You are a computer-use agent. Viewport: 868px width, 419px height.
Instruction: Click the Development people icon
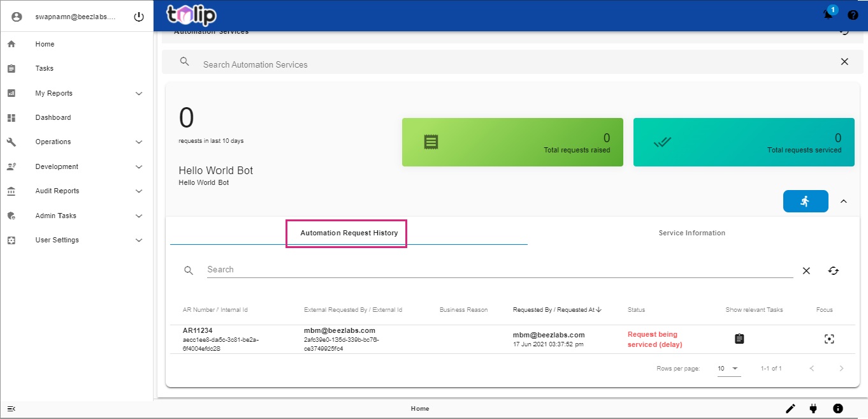[x=11, y=166]
